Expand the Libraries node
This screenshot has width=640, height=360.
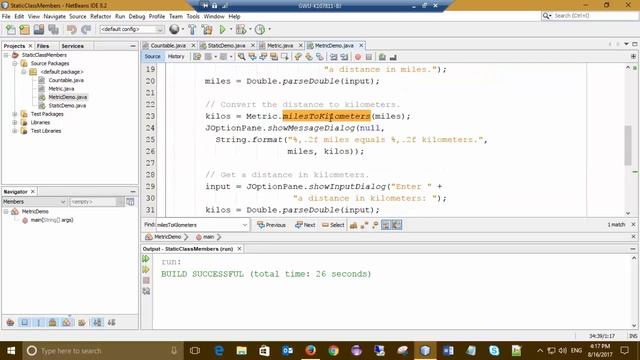coord(15,122)
